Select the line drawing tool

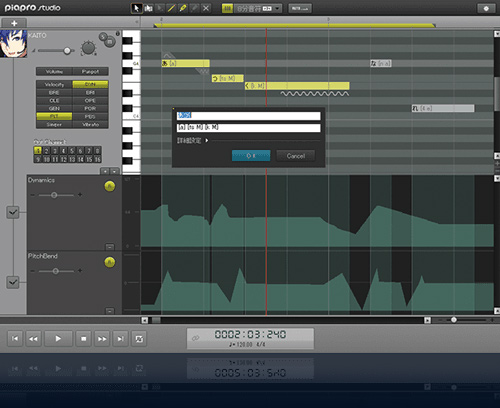(x=171, y=8)
